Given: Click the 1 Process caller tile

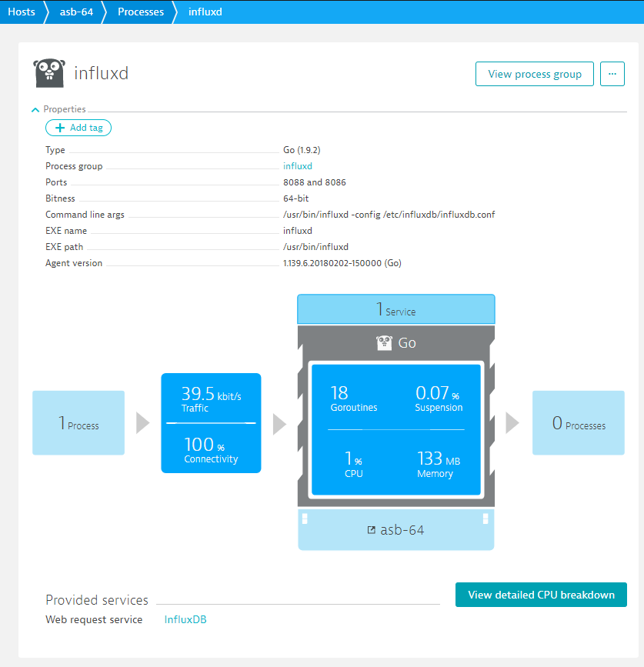Looking at the screenshot, I should [x=78, y=423].
